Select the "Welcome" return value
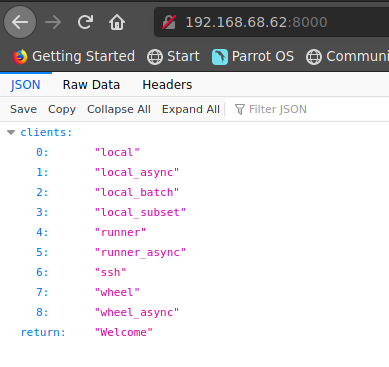The width and height of the screenshot is (389, 367). coord(124,332)
